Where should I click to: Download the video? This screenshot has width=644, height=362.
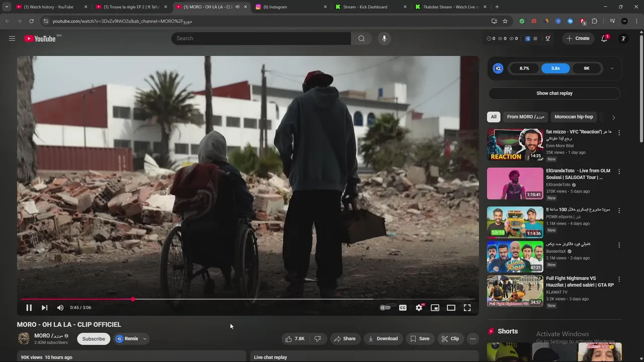(x=383, y=339)
